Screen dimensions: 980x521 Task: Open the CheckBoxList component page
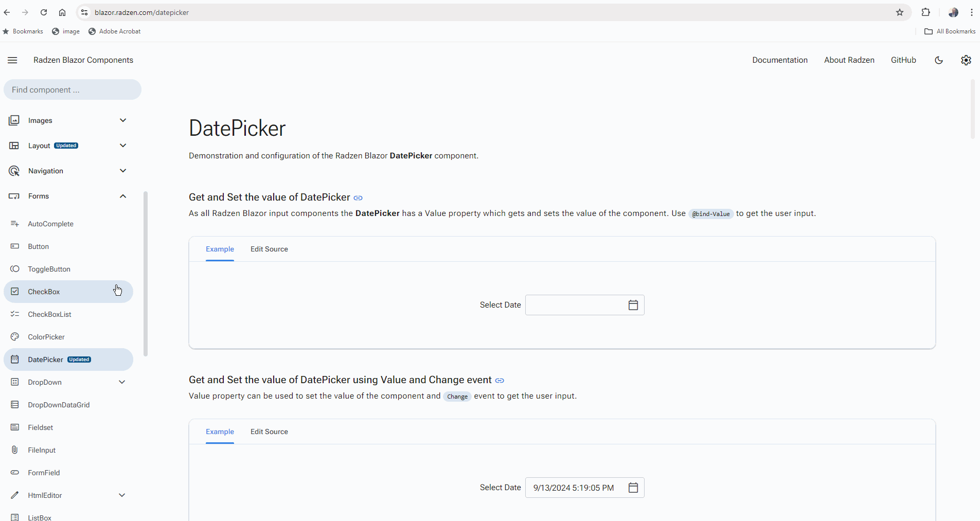coord(68,314)
